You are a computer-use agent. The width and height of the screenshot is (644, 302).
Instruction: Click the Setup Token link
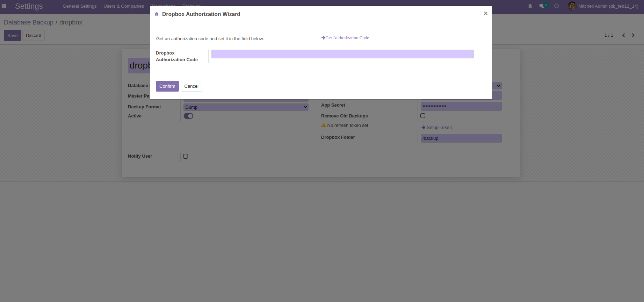pyautogui.click(x=437, y=128)
